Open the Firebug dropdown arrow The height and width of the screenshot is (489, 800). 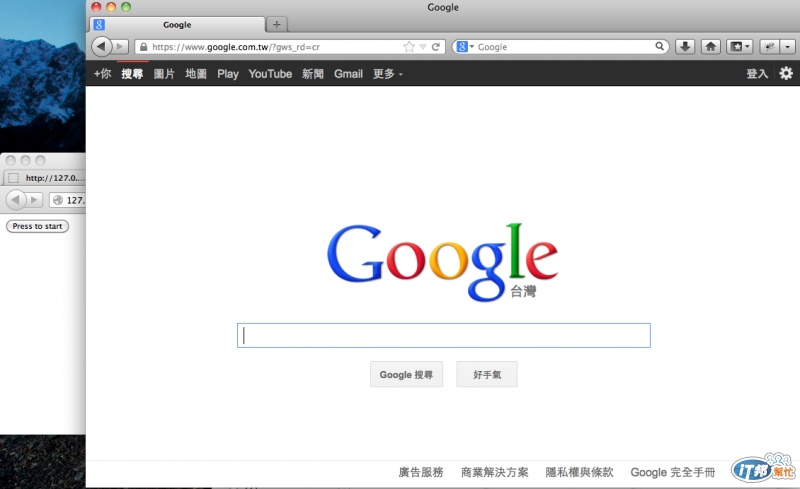click(x=788, y=47)
